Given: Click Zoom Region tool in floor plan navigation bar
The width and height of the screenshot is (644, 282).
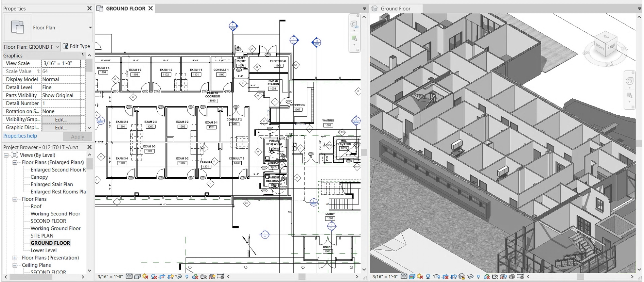Looking at the screenshot, I should [x=354, y=39].
